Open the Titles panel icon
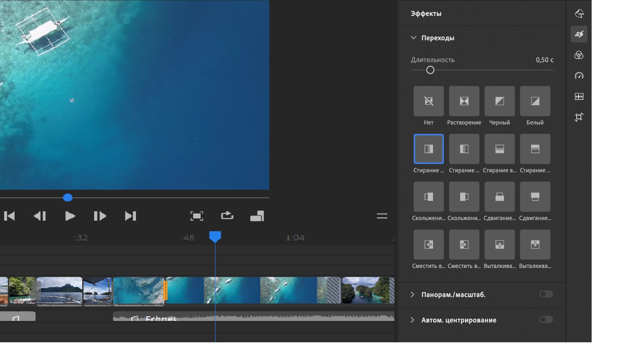The image size is (618, 364). 579,14
